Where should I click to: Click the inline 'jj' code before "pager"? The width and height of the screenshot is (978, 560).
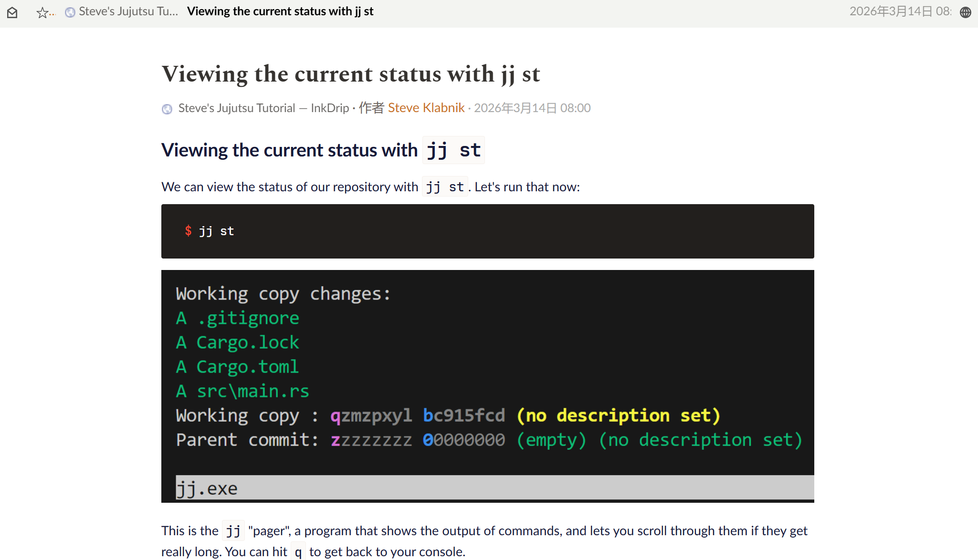tap(233, 531)
